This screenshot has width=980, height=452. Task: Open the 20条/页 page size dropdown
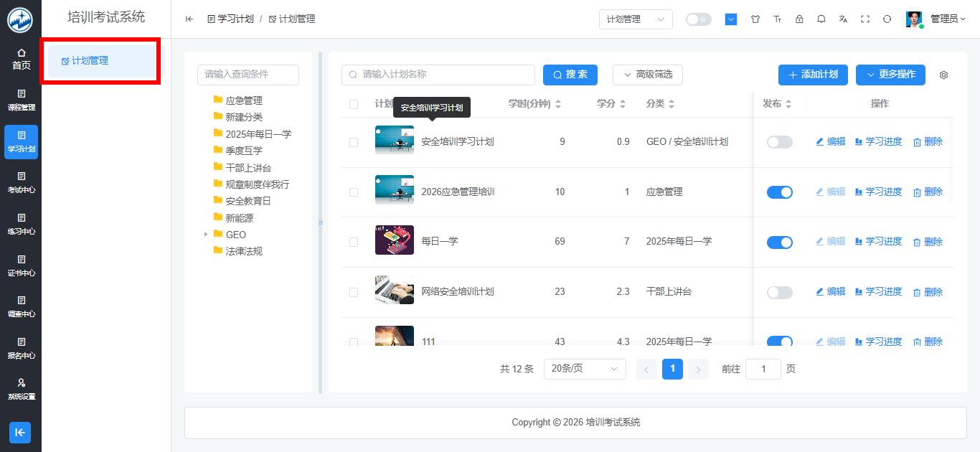584,369
